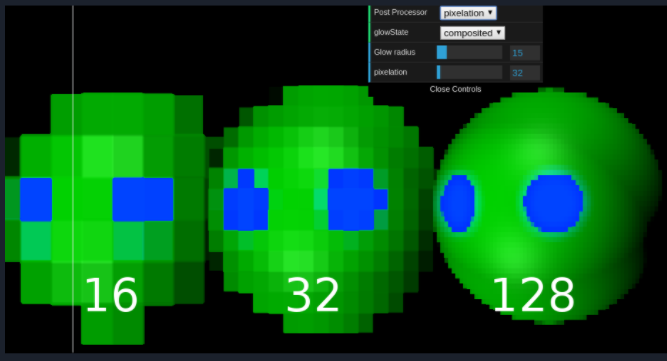Click the sphere labeled 32
This screenshot has height=361, width=667.
click(321, 209)
